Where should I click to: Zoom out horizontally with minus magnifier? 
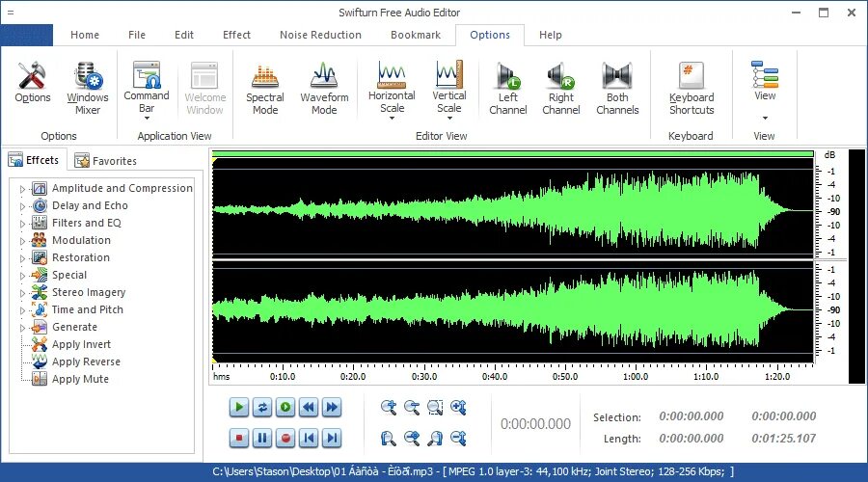(412, 408)
